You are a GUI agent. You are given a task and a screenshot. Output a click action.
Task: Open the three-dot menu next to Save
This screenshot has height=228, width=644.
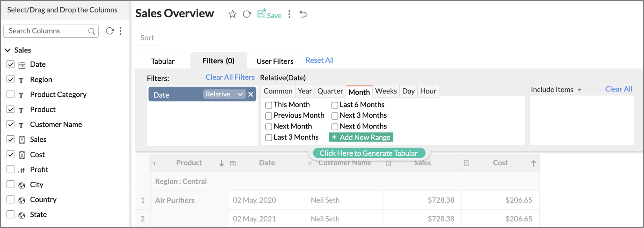(289, 14)
